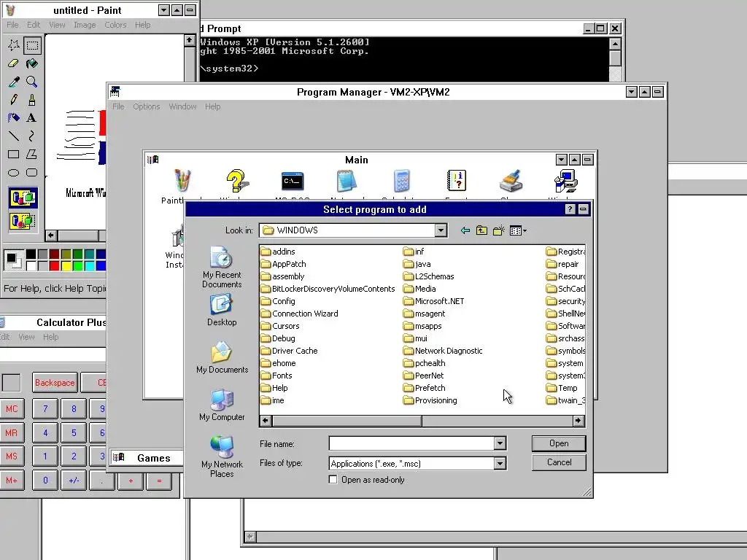Select the Fill With Color bucket tool
747x560 pixels.
pyautogui.click(x=32, y=63)
